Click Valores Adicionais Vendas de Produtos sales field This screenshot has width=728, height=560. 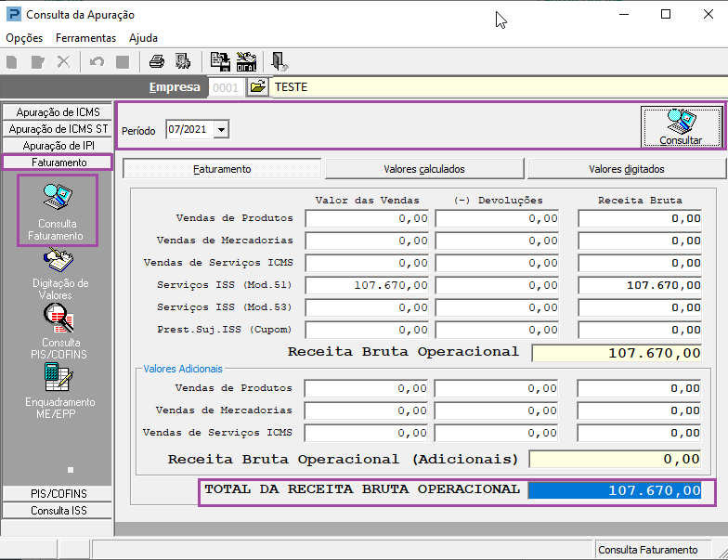[x=366, y=388]
